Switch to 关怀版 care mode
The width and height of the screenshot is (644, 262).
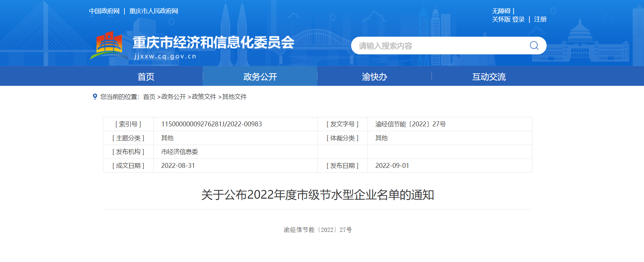[501, 19]
